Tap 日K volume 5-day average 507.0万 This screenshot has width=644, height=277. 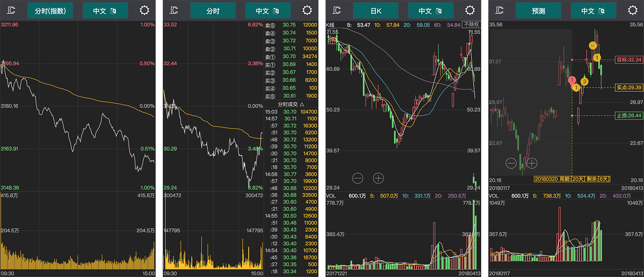click(x=389, y=196)
